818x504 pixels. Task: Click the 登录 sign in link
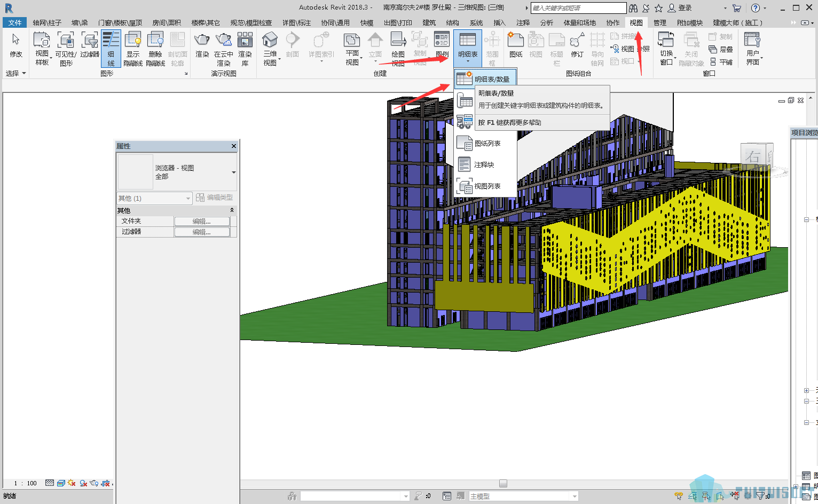[685, 8]
